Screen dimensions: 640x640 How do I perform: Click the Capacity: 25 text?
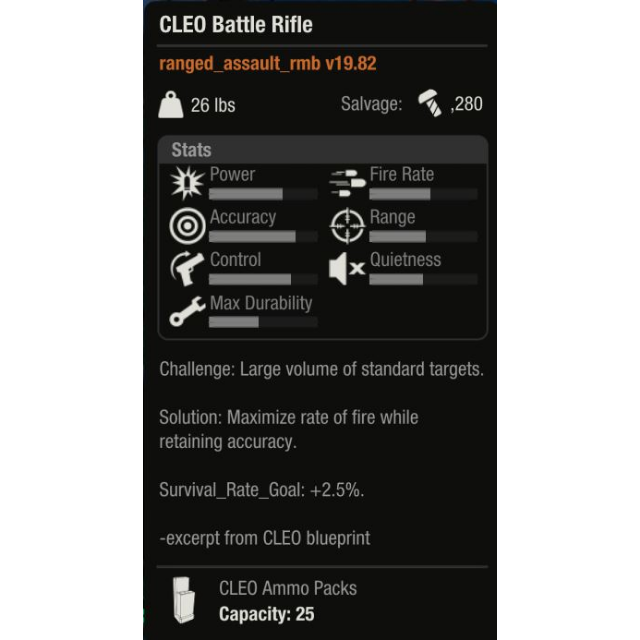point(266,613)
